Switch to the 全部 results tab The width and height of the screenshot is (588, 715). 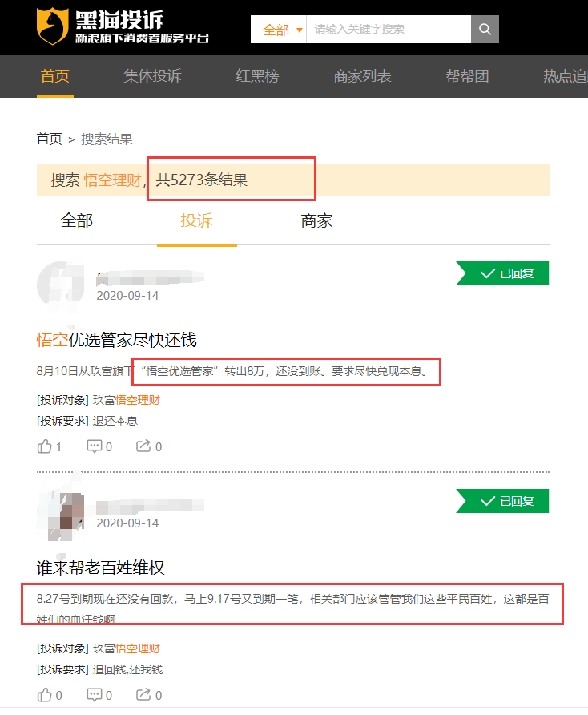click(77, 220)
